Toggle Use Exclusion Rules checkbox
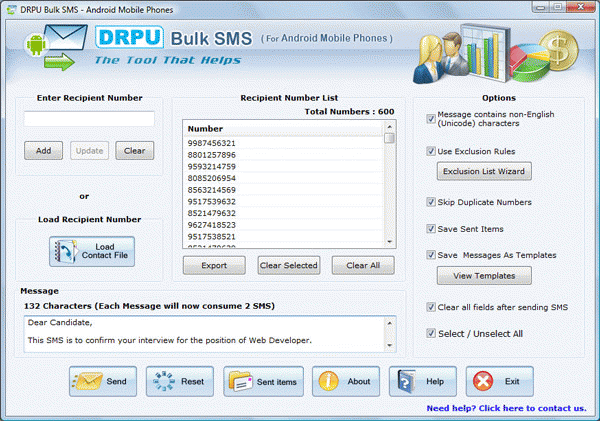 tap(431, 151)
